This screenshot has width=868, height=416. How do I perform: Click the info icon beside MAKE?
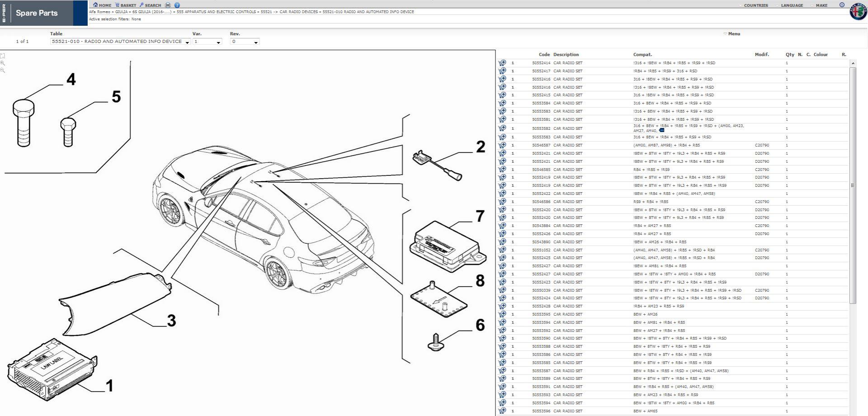pyautogui.click(x=842, y=5)
